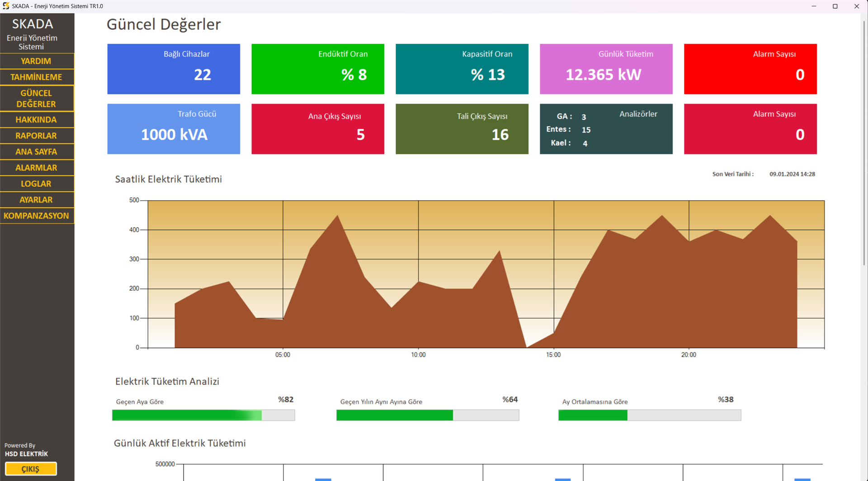Click the Kapasitif Oran teal tile
This screenshot has height=481, width=868.
[x=462, y=69]
